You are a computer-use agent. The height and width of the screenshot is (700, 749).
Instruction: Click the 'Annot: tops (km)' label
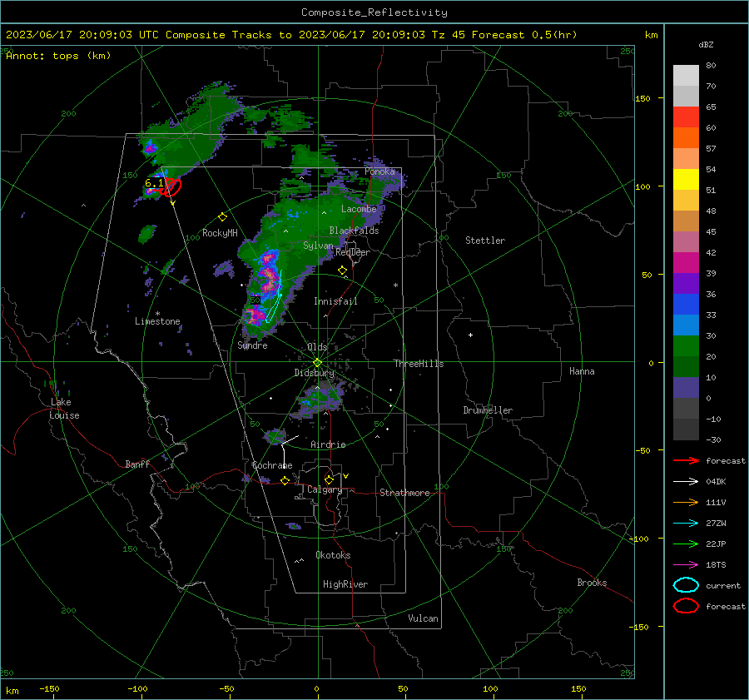[58, 56]
